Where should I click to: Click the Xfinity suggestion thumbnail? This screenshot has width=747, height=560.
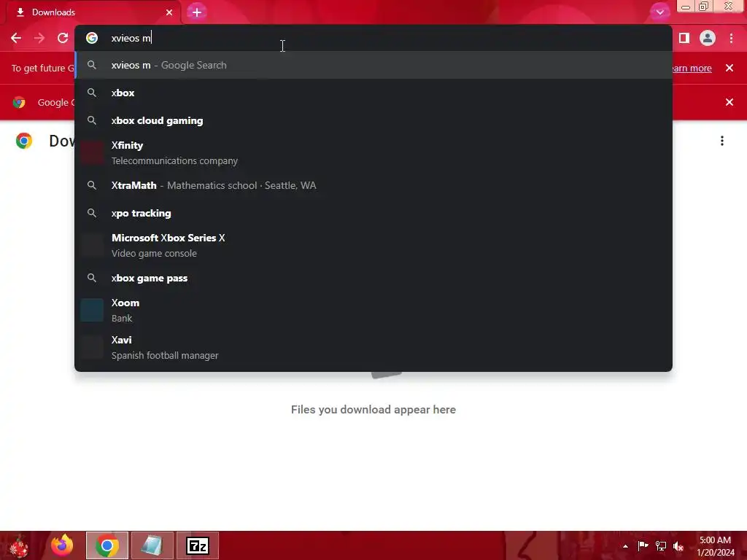(x=92, y=153)
